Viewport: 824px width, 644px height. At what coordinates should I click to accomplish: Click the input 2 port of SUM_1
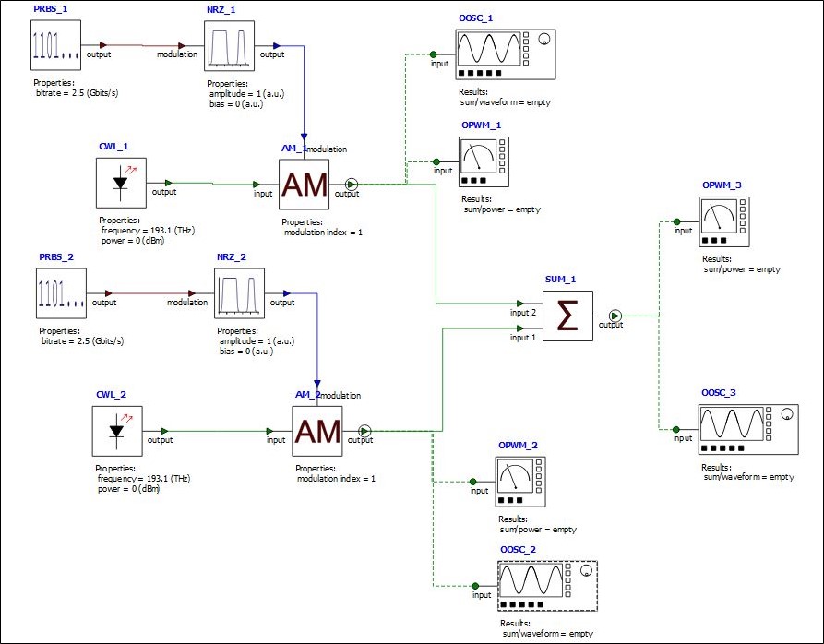pyautogui.click(x=520, y=303)
